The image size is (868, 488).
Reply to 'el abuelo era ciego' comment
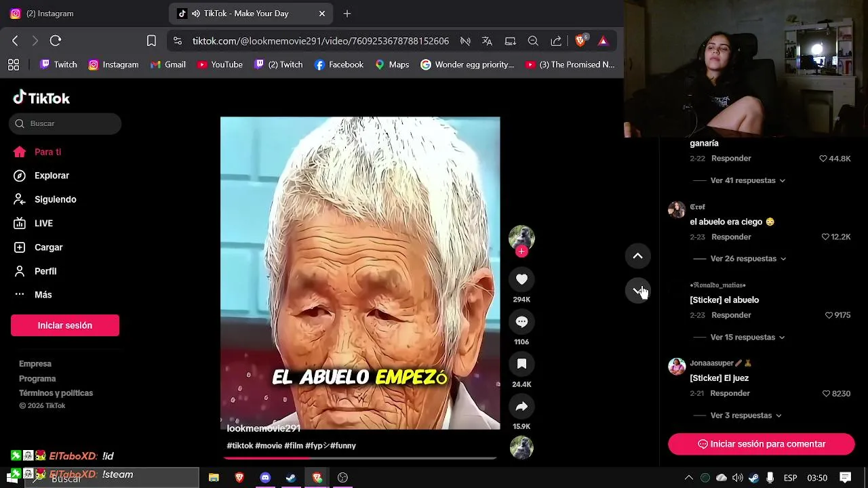point(731,237)
